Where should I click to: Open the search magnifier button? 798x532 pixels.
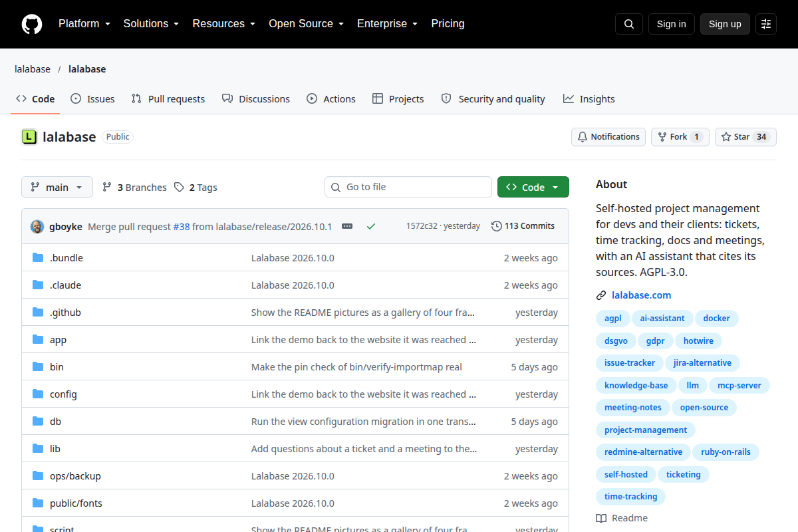click(x=629, y=24)
